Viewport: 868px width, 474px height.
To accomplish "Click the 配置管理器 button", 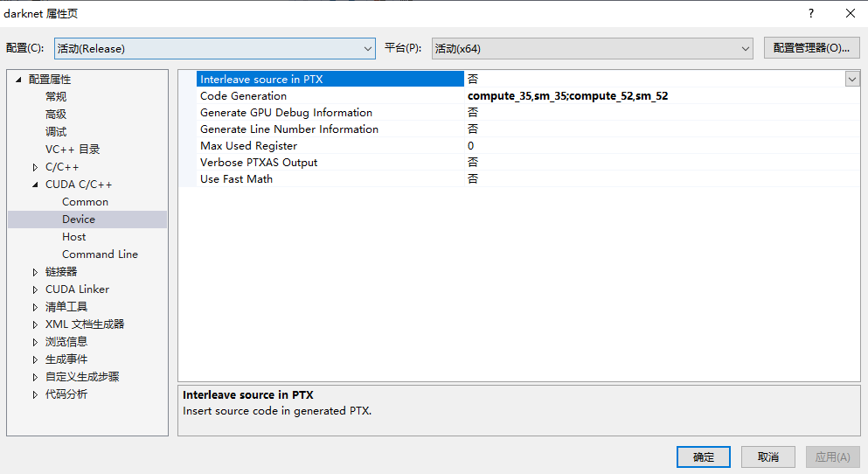I will pyautogui.click(x=811, y=49).
